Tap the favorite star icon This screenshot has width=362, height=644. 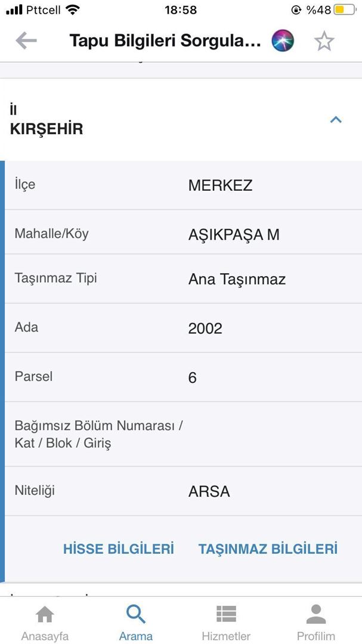pos(324,41)
